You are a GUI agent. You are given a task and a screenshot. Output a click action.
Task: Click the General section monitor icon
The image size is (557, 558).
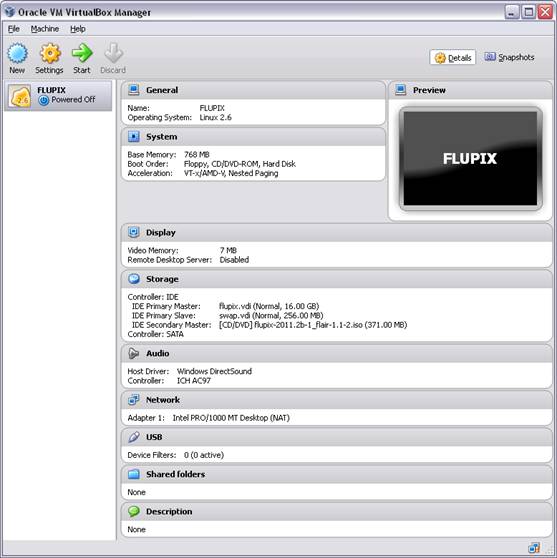point(133,90)
